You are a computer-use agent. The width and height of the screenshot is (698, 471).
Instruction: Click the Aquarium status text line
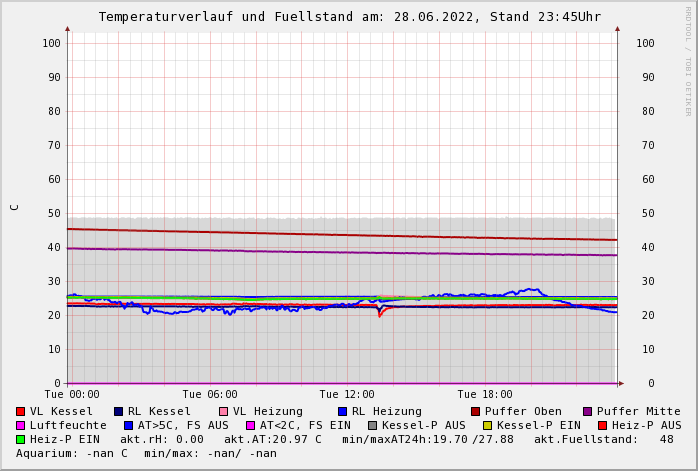click(146, 454)
